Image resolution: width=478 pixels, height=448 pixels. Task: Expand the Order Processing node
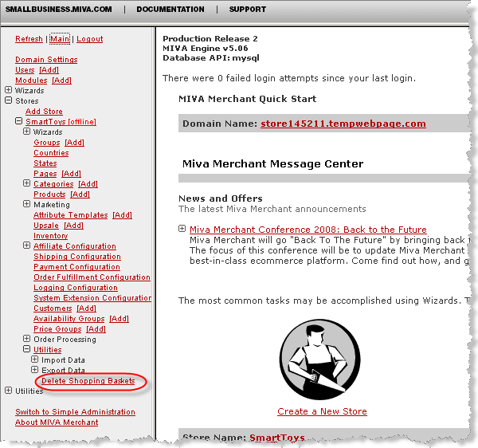click(27, 339)
